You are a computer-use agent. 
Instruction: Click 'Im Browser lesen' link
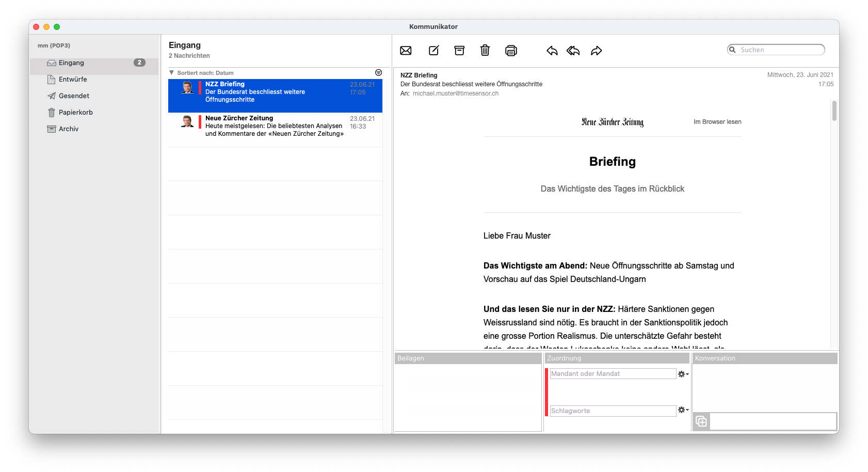tap(717, 122)
